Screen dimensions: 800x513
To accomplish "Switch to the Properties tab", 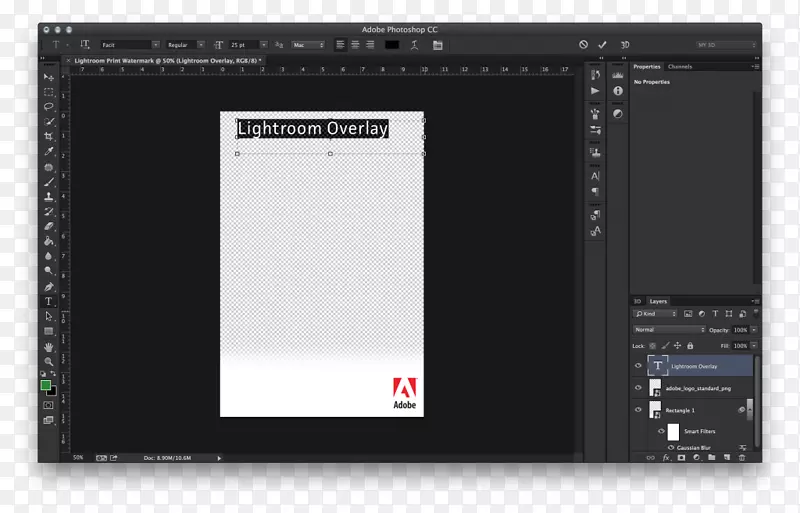I will tap(646, 67).
